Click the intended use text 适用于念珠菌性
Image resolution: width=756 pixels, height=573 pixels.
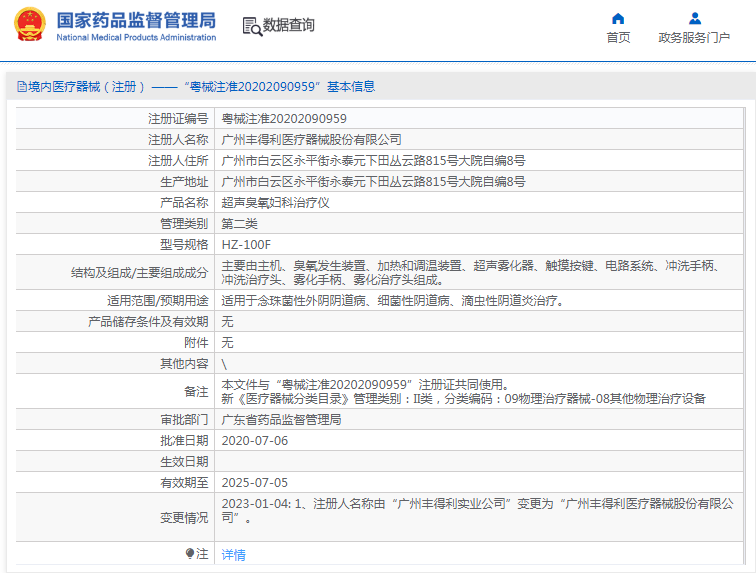click(392, 301)
